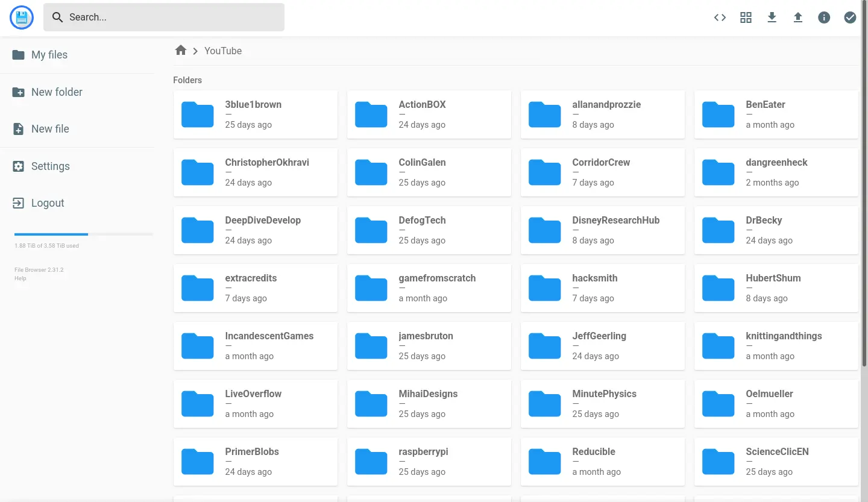Viewport: 868px width, 502px height.
Task: Open My files in sidebar
Action: point(77,55)
